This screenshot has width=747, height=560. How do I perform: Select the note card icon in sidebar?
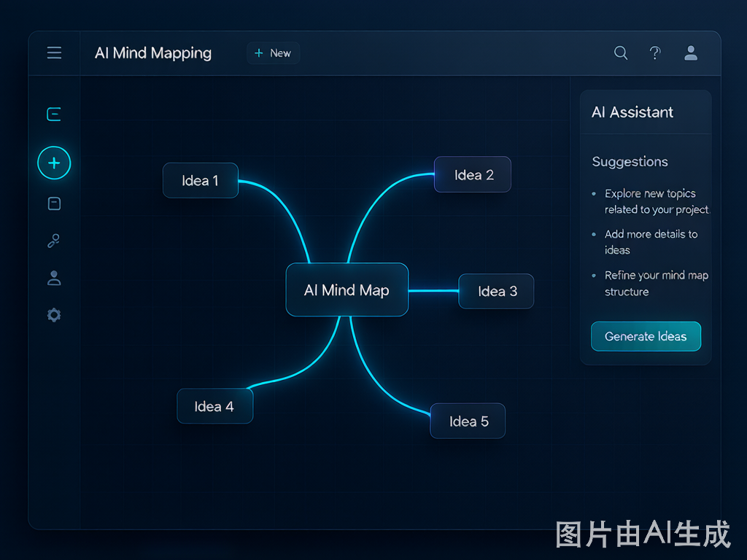point(54,204)
